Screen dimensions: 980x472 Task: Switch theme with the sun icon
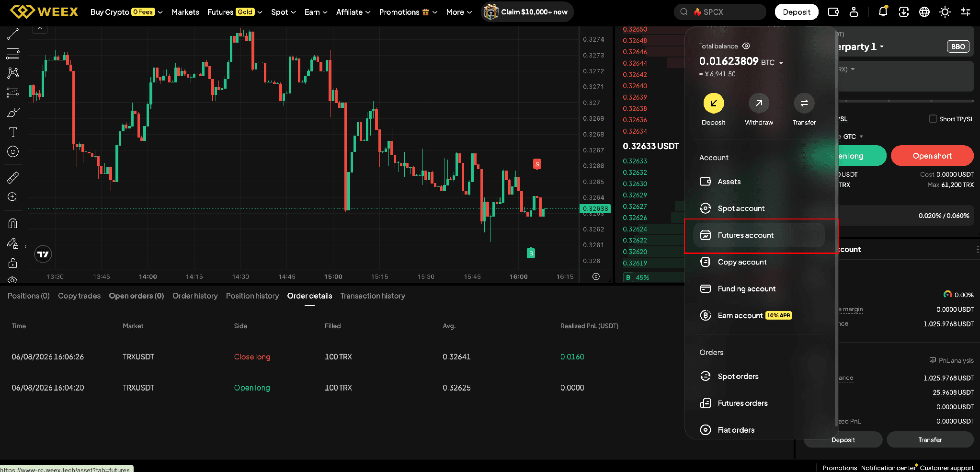[x=945, y=12]
